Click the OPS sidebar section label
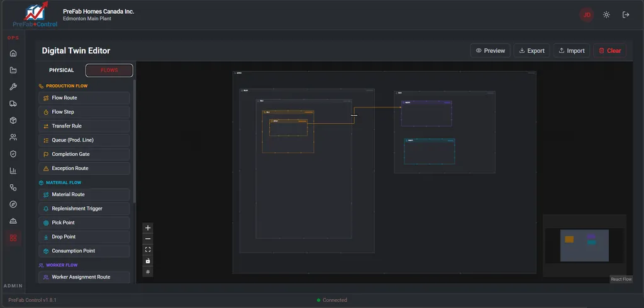The width and height of the screenshot is (644, 308). (x=13, y=38)
